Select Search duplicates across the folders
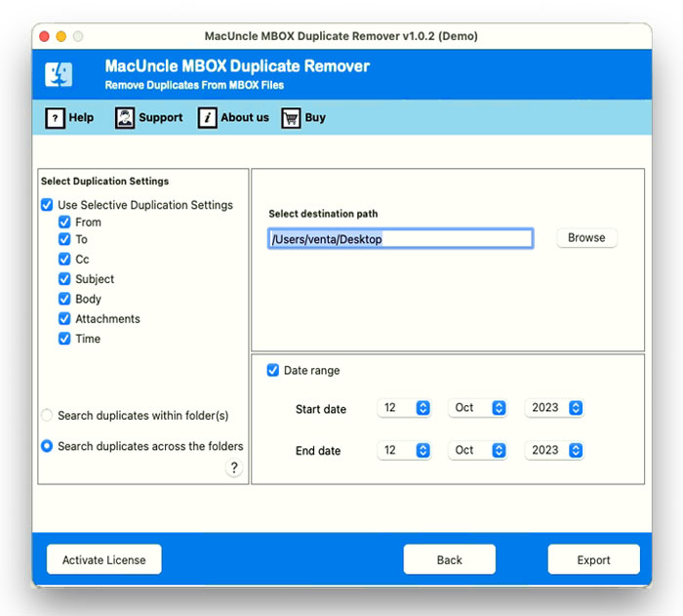 tap(47, 446)
